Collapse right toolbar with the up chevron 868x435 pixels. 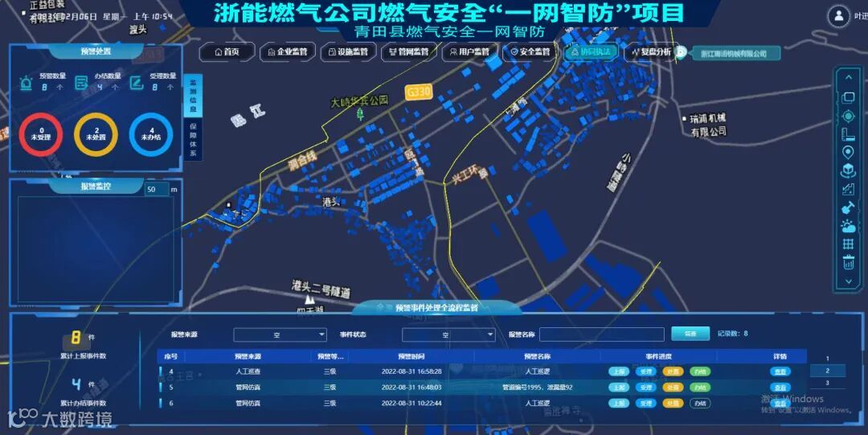tap(848, 78)
